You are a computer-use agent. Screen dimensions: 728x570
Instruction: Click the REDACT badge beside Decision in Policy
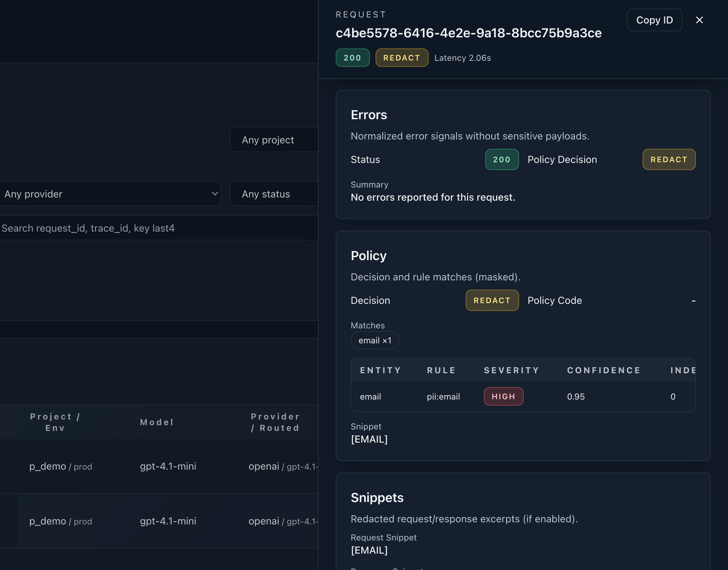(x=492, y=300)
